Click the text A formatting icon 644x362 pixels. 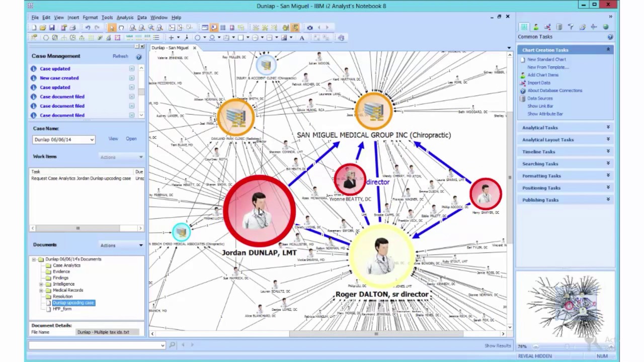302,38
